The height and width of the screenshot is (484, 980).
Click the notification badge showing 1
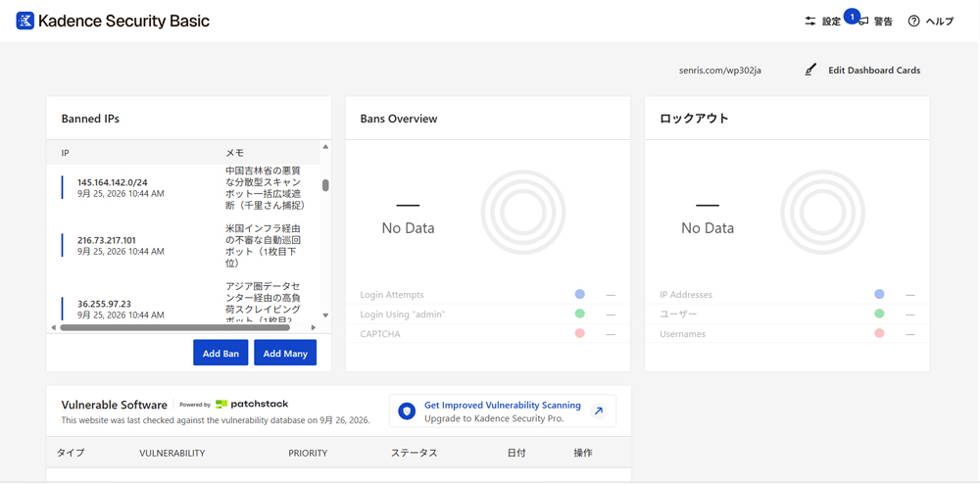coord(852,16)
